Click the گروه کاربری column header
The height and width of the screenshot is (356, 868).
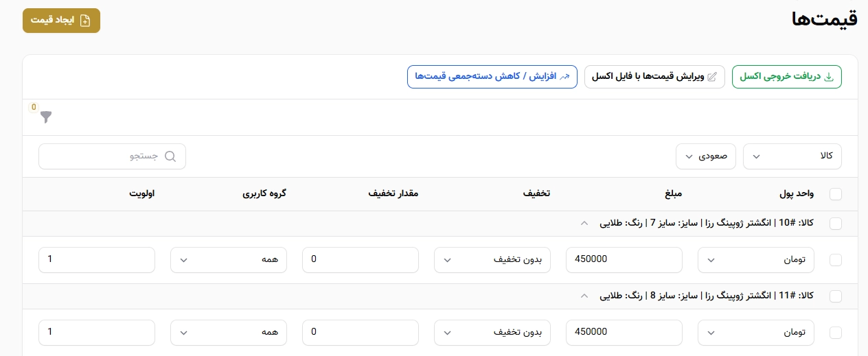click(264, 194)
